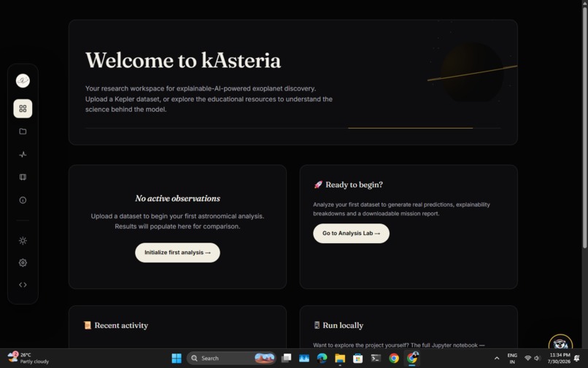This screenshot has height=368, width=588.
Task: Open the analysis pulse icon in sidebar
Action: 23,154
